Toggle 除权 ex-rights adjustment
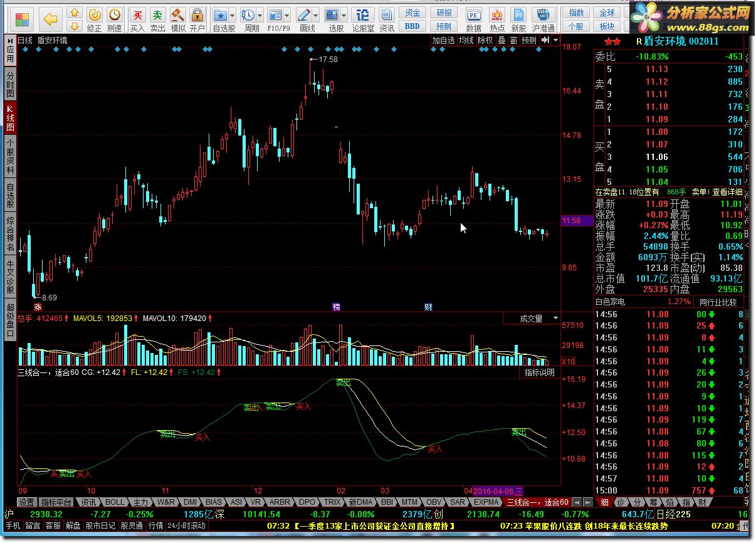 pyautogui.click(x=485, y=40)
